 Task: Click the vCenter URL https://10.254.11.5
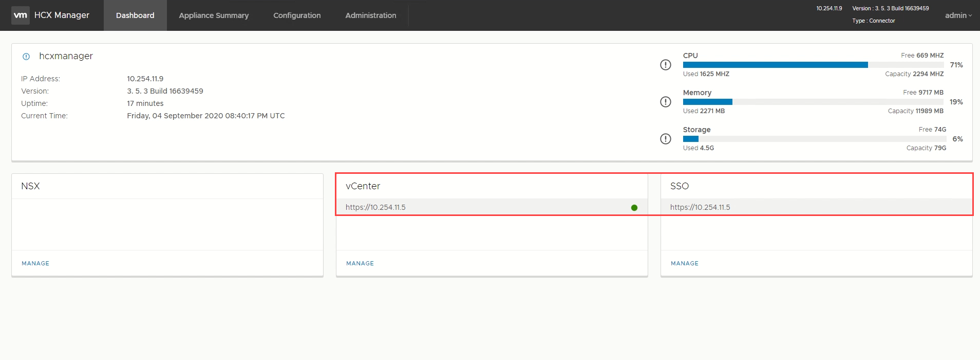[375, 207]
